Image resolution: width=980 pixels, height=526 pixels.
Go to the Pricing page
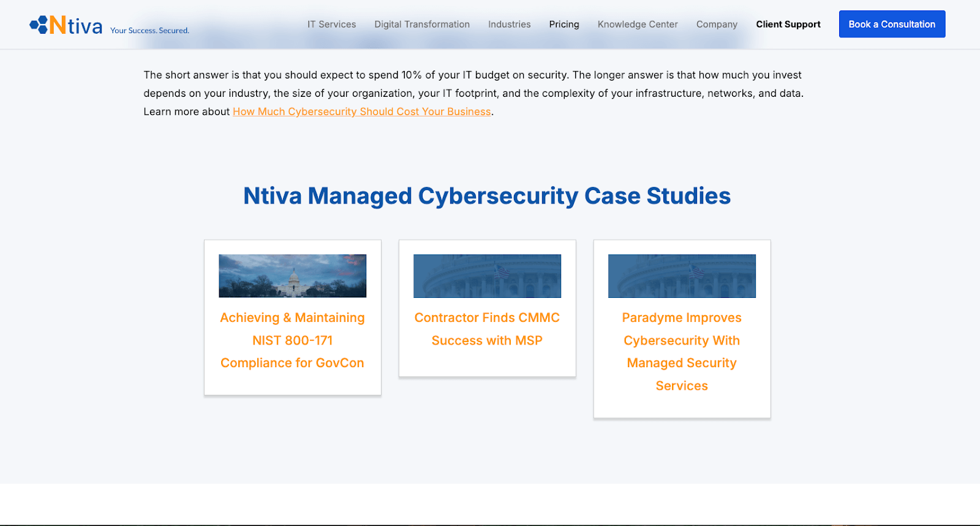click(564, 25)
